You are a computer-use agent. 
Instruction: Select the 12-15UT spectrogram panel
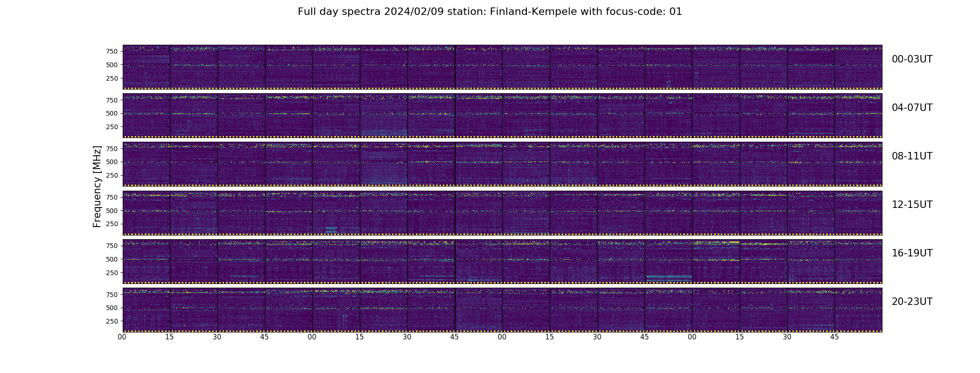coord(502,213)
